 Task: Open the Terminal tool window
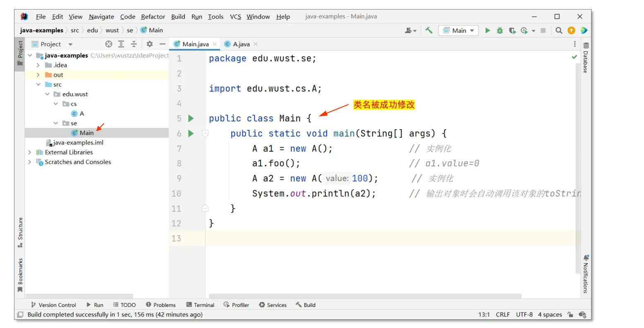[x=201, y=305]
